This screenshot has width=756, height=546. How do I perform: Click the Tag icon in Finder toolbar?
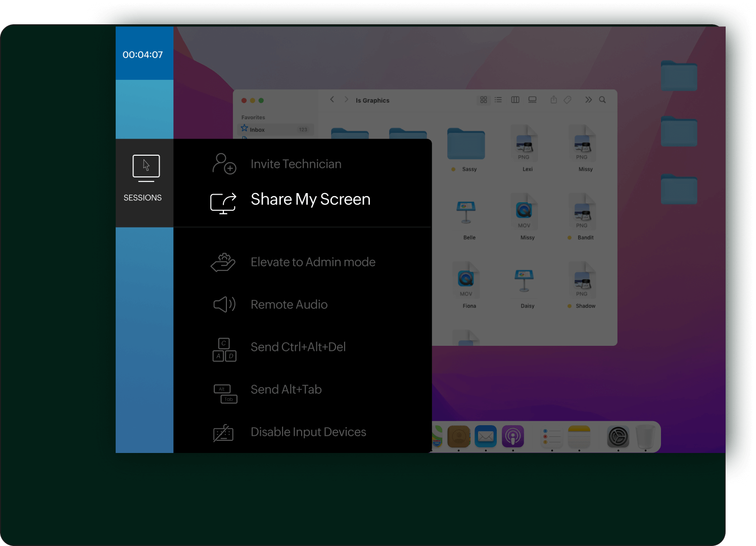(x=568, y=100)
